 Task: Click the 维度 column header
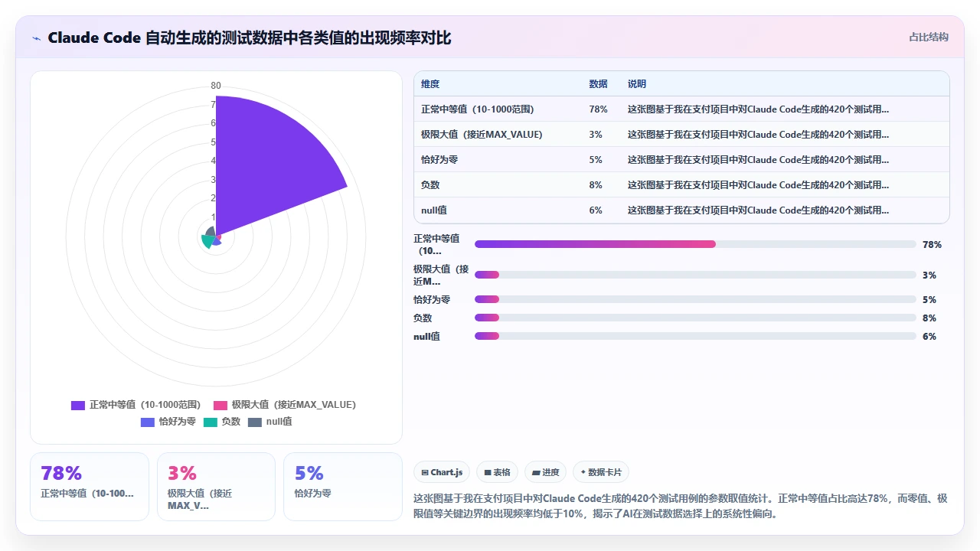click(430, 84)
